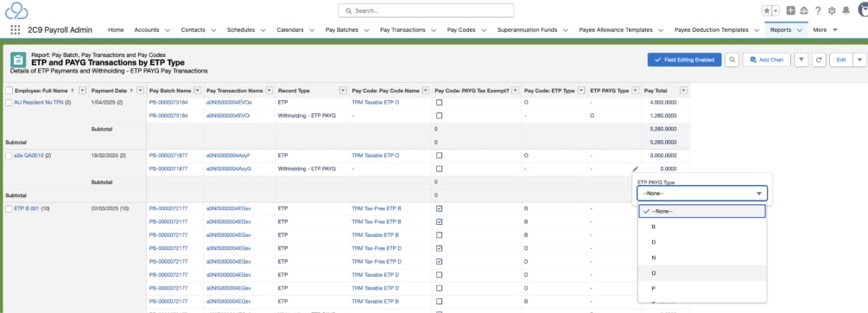
Task: Open the notifications bell
Action: (x=846, y=10)
